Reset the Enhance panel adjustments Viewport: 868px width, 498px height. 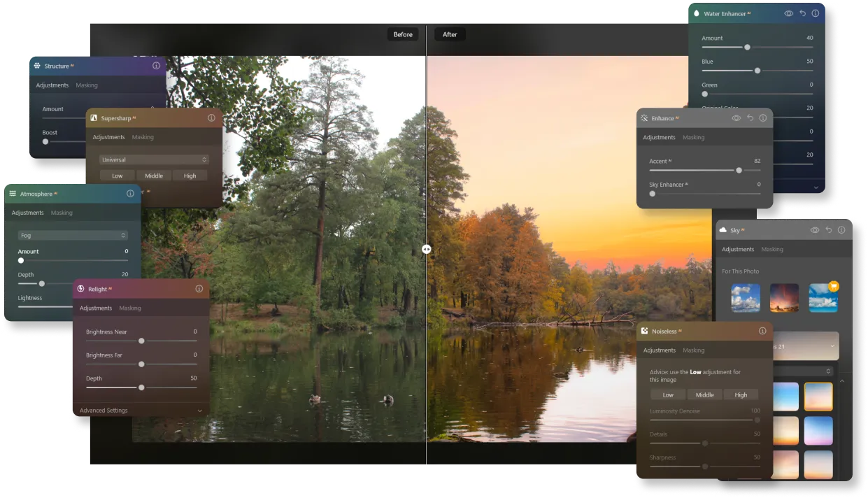[750, 118]
